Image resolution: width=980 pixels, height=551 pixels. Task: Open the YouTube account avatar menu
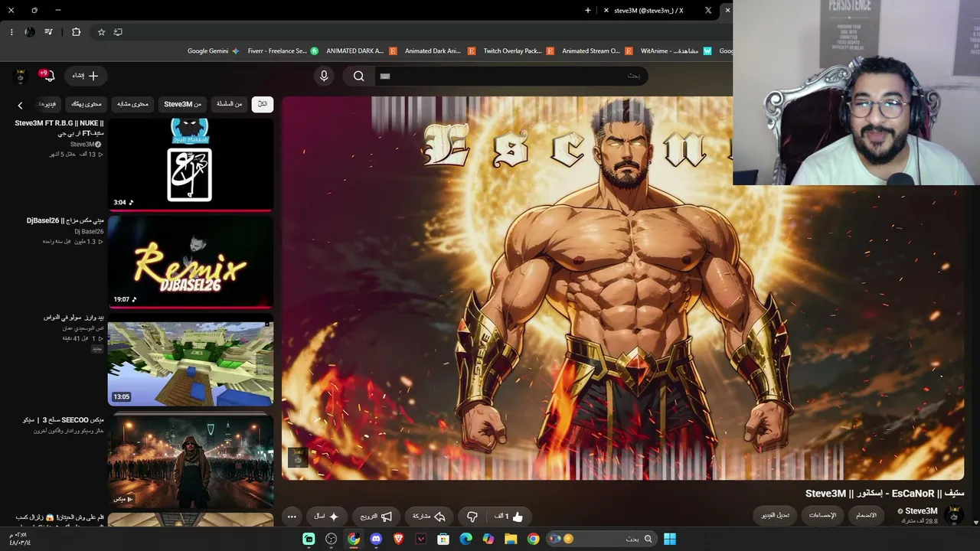(x=21, y=76)
